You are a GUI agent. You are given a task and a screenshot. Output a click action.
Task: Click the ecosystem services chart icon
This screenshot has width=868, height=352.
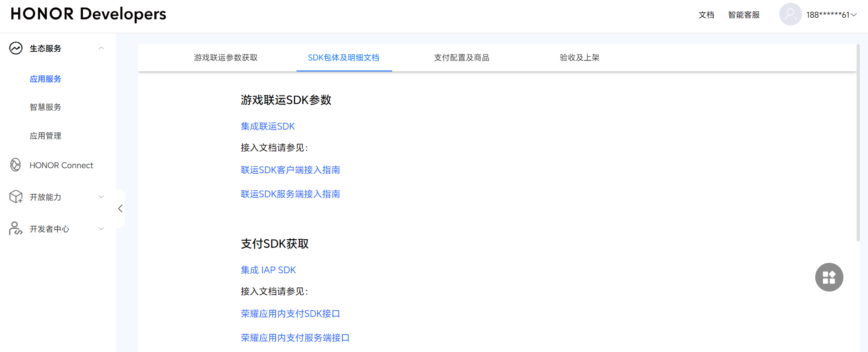click(x=16, y=48)
